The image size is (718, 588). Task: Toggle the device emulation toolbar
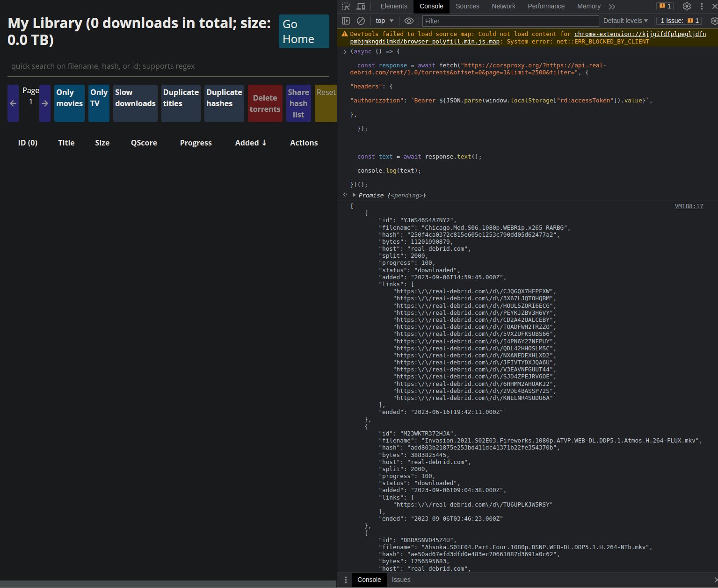pyautogui.click(x=361, y=6)
